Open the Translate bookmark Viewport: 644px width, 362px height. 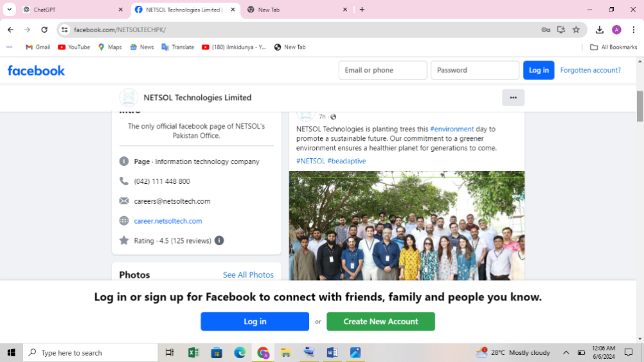tap(178, 47)
